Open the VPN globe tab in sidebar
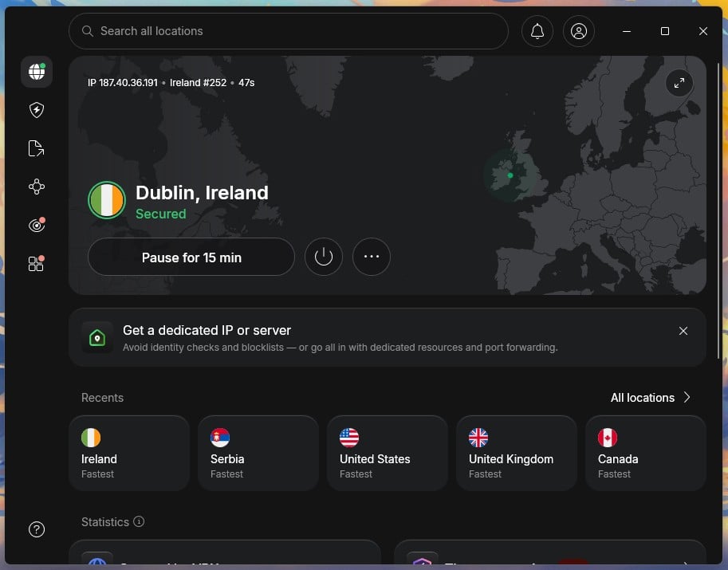 36,72
